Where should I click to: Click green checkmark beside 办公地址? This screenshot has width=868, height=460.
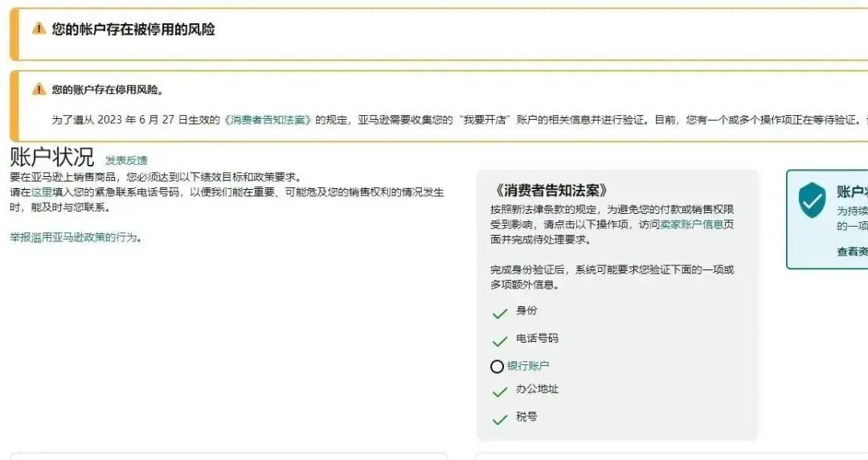pyautogui.click(x=500, y=392)
